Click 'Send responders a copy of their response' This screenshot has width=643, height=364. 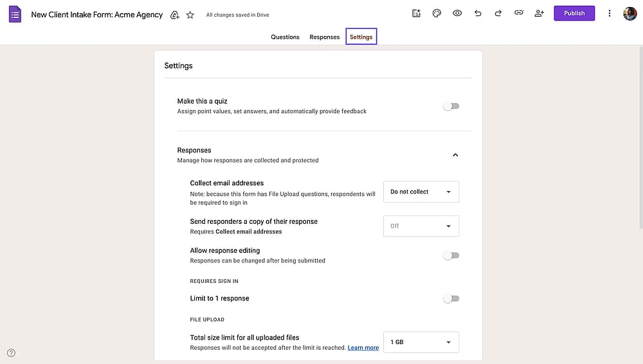[x=253, y=222]
